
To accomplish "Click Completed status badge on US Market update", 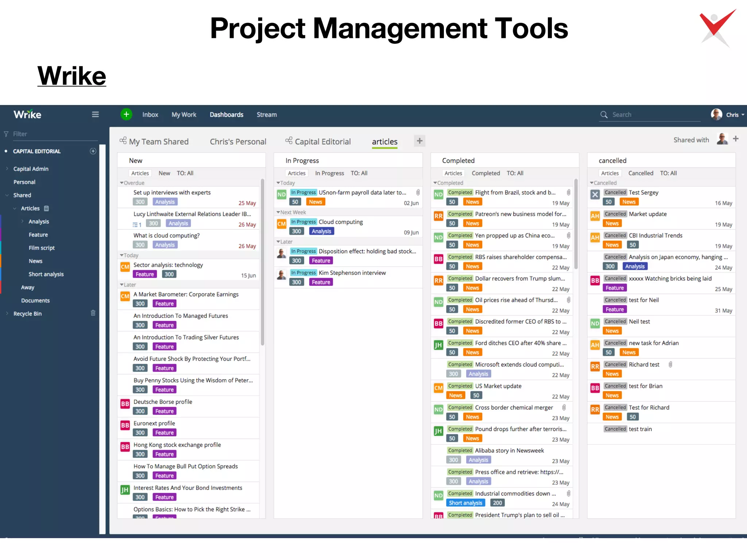I will 460,386.
